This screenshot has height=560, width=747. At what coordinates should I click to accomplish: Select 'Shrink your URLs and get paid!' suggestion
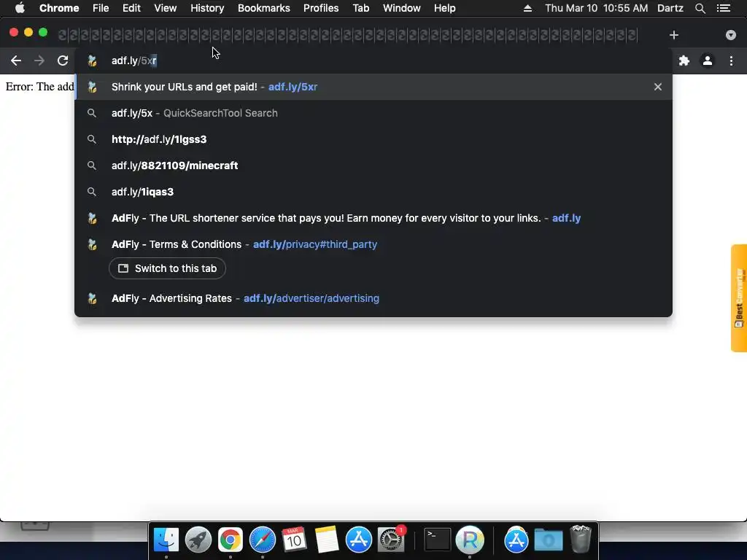(373, 87)
